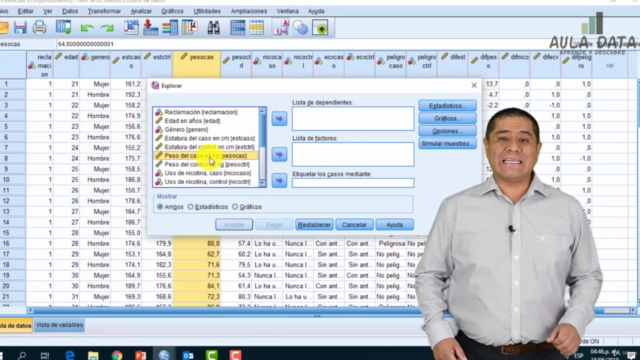
Task: Click the Go to case icon
Action: pos(131,28)
